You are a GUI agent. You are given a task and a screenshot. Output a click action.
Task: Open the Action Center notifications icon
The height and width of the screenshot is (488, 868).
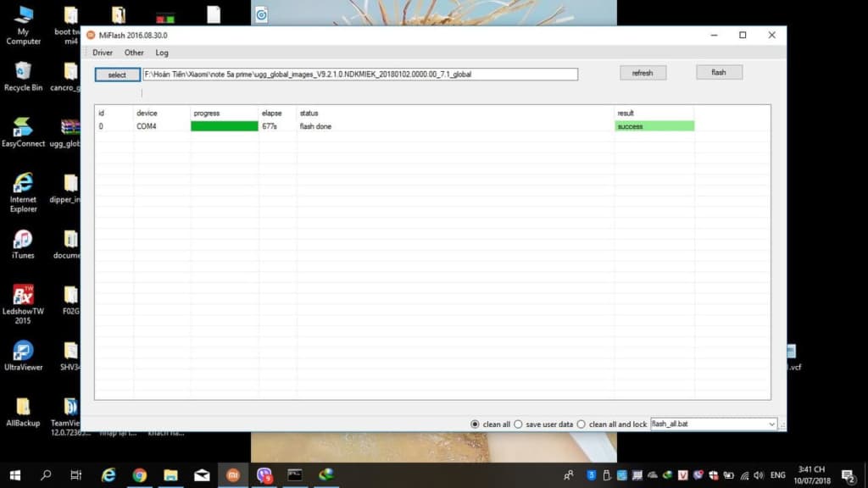[x=849, y=475]
